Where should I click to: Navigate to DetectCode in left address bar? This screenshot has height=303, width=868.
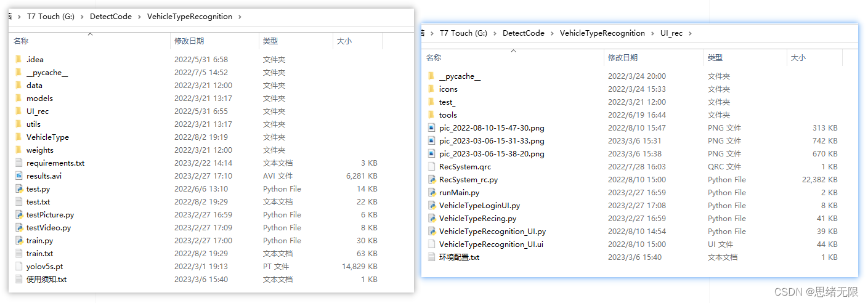(111, 17)
